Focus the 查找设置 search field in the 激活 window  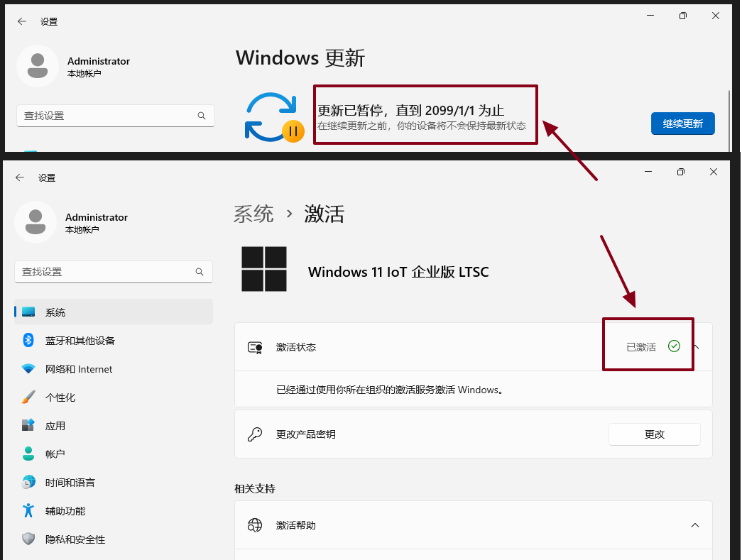[x=107, y=272]
